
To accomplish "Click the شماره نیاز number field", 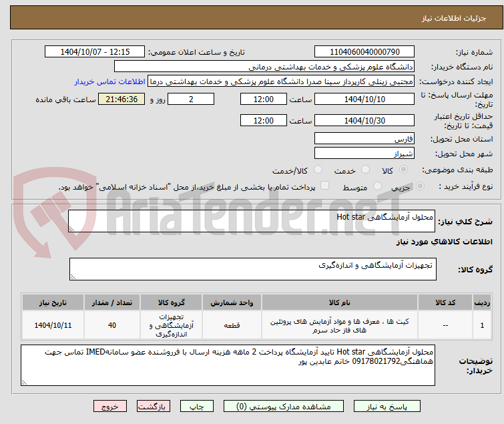I will tap(364, 52).
